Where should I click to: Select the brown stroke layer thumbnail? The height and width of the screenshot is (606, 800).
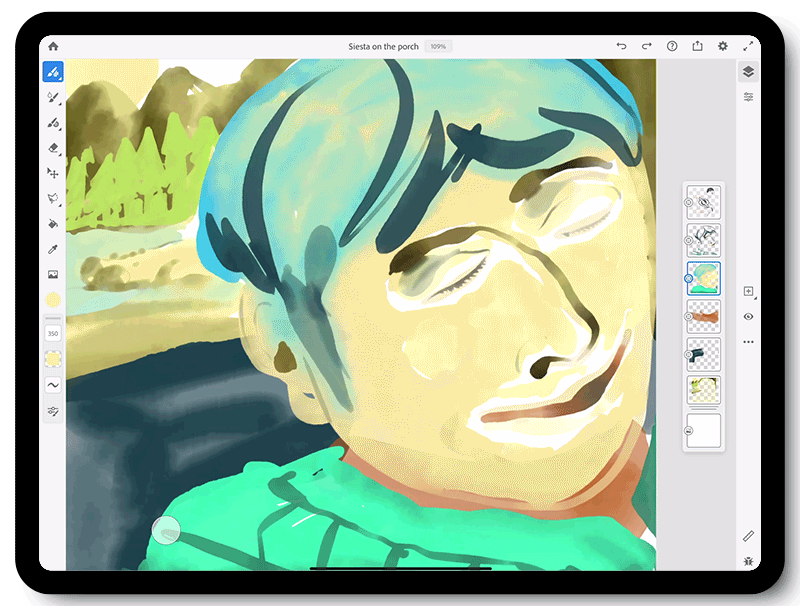[x=704, y=317]
